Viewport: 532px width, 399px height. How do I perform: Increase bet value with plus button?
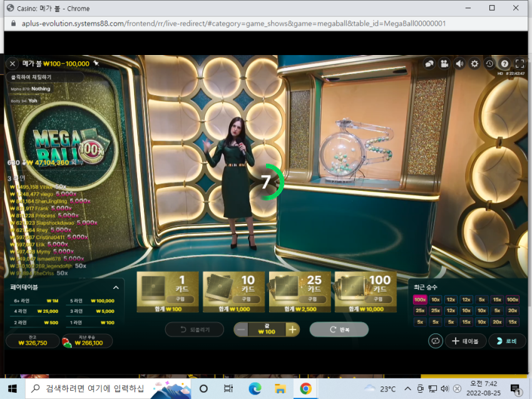[292, 330]
